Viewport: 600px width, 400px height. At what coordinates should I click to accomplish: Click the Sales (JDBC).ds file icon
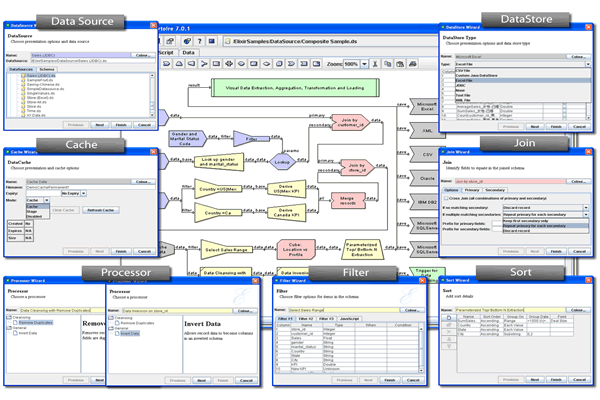pos(23,76)
